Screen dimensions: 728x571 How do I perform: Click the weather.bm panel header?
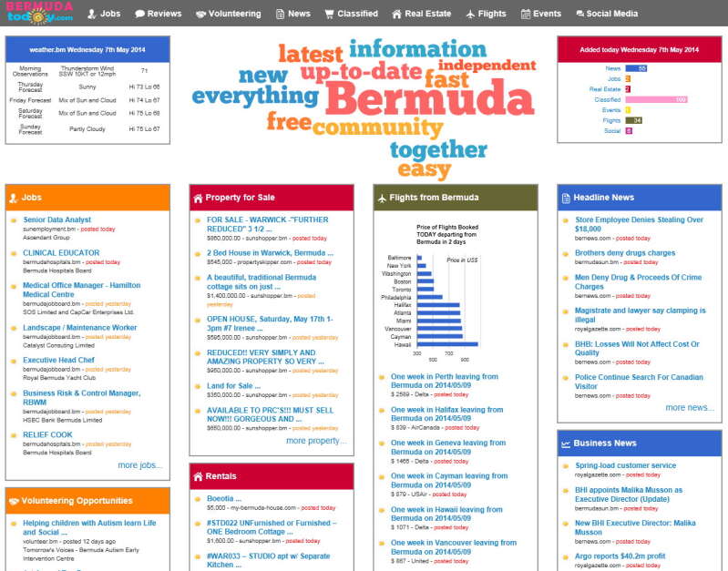(87, 50)
